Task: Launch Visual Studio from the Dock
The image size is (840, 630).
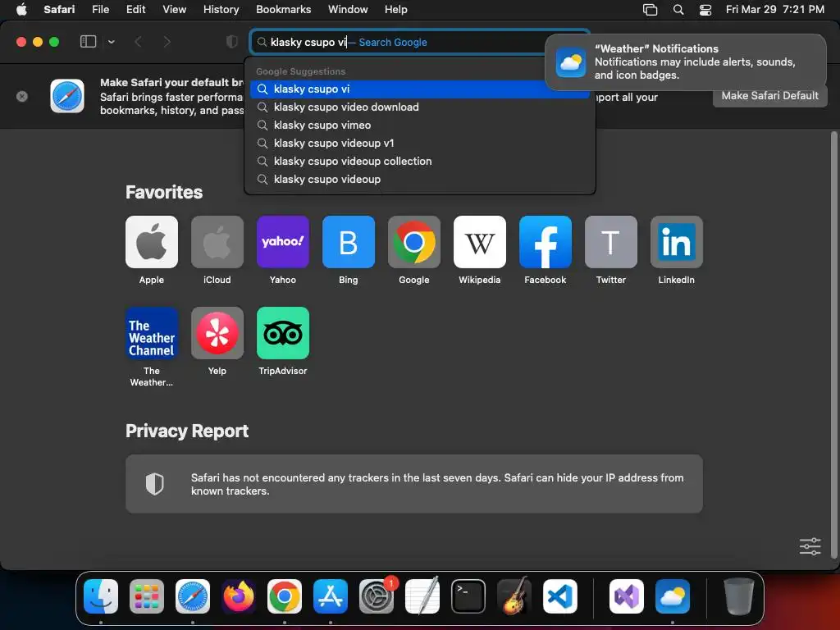Action: pos(627,596)
